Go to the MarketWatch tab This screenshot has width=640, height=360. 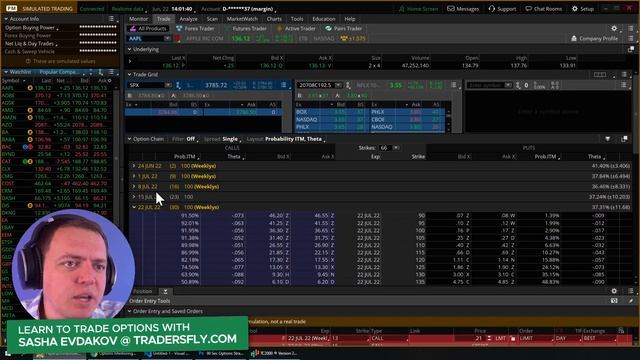click(x=242, y=19)
